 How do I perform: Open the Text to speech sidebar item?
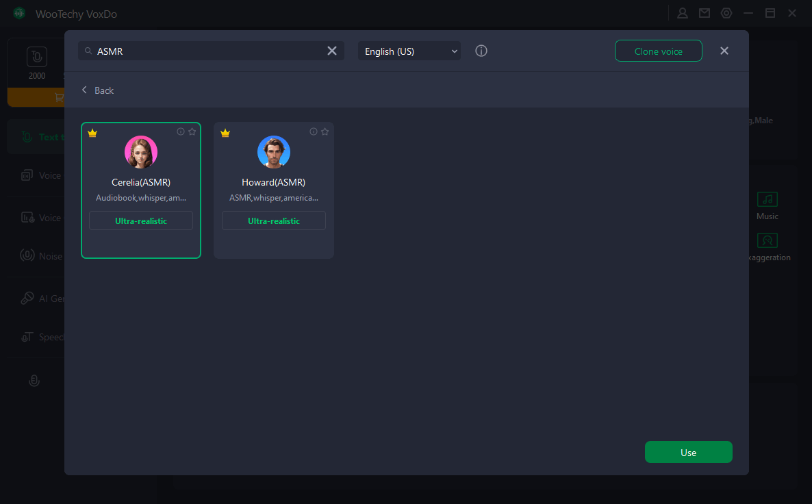pos(36,137)
